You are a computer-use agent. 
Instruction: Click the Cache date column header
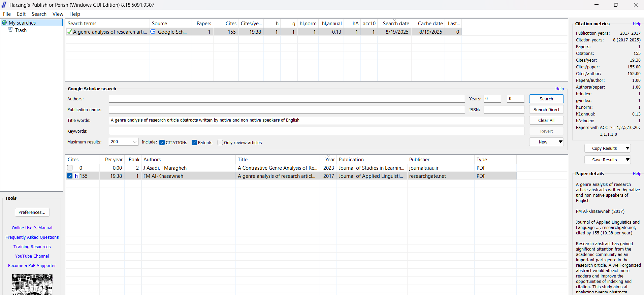[428, 23]
